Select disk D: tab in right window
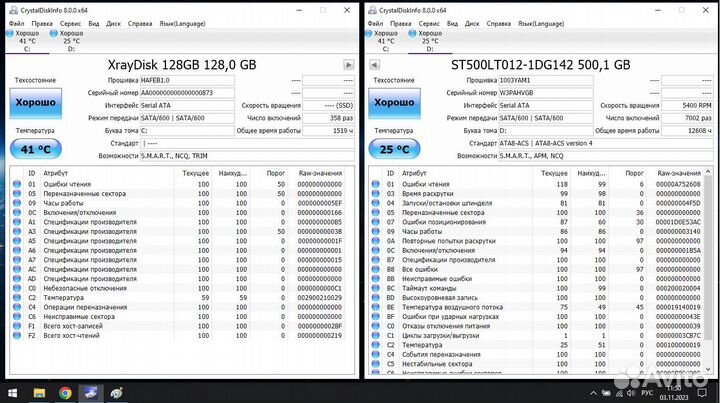Viewport: 720px width, 403px height. [x=430, y=40]
